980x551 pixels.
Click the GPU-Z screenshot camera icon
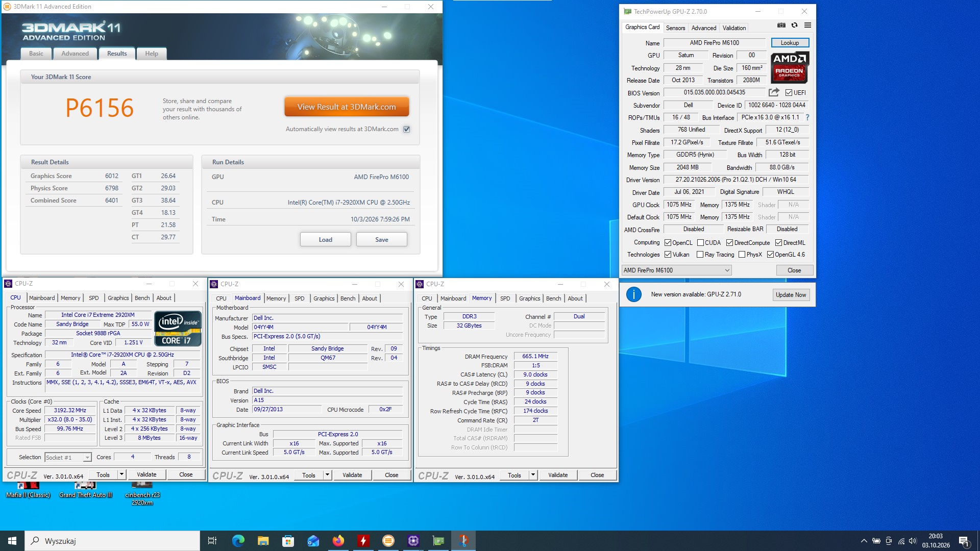click(781, 25)
